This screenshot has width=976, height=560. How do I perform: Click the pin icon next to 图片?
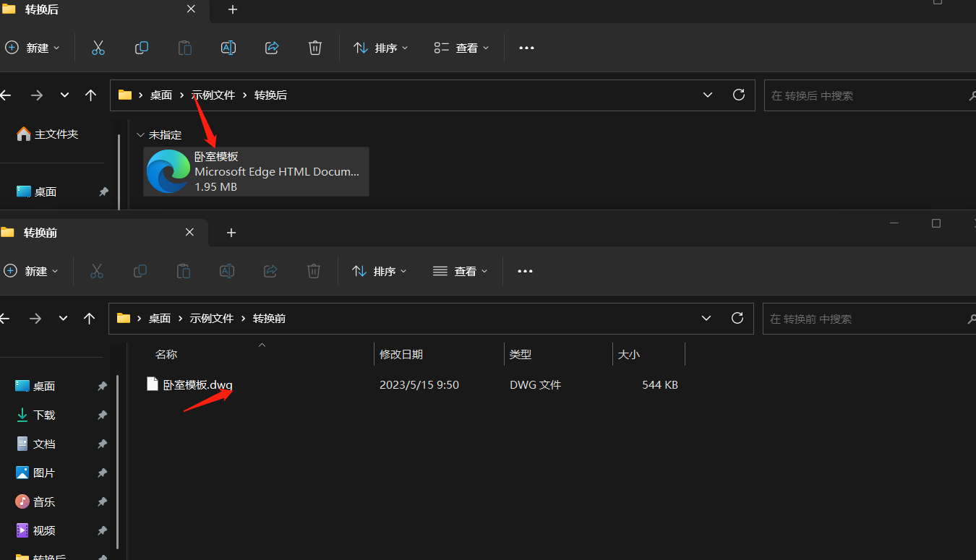102,473
